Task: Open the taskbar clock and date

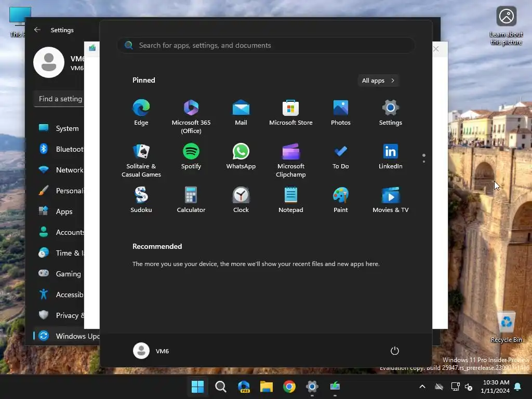Action: (495, 387)
